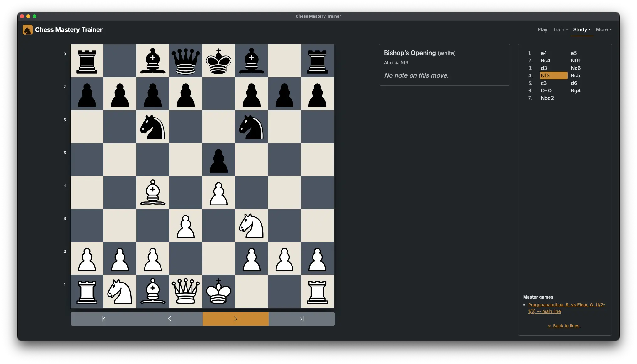
Task: Click the white bishop on c4
Action: click(x=153, y=192)
